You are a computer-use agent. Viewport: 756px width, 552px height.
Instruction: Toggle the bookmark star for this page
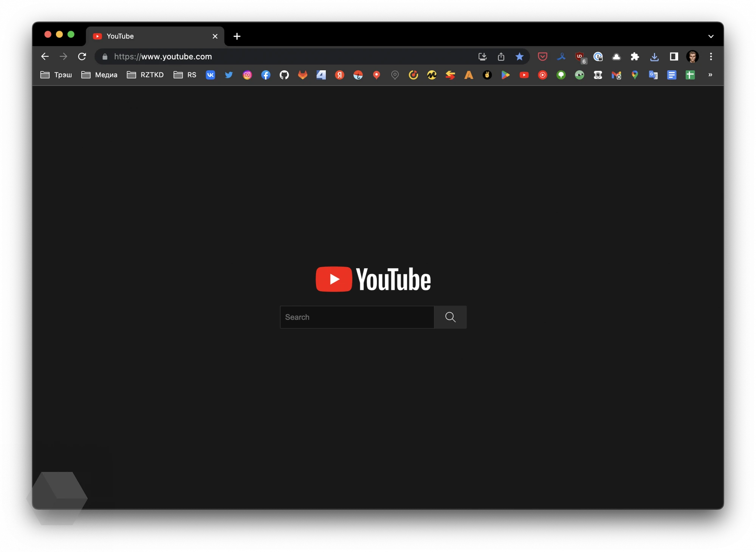pos(519,57)
